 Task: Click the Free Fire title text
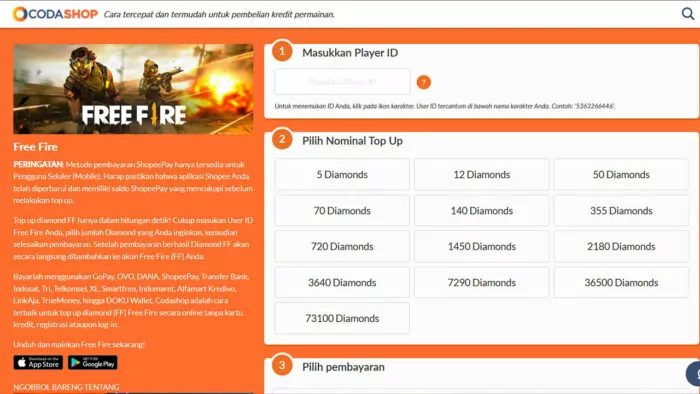click(x=36, y=147)
